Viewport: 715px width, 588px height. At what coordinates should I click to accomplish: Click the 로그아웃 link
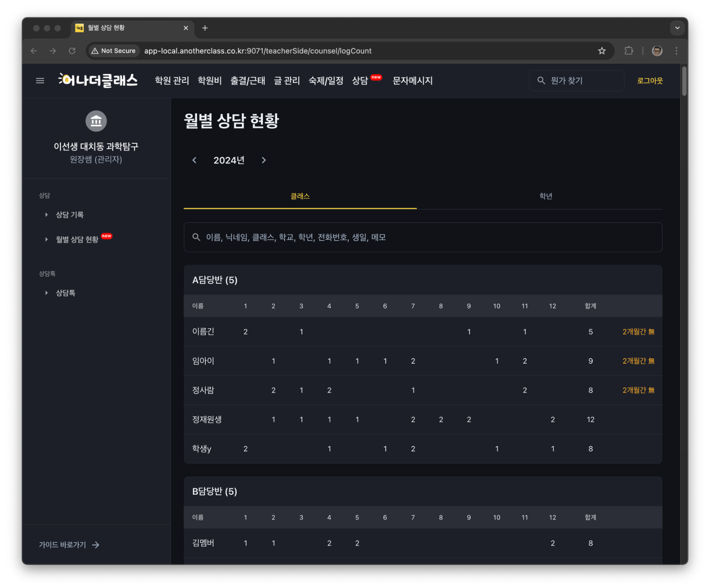650,80
